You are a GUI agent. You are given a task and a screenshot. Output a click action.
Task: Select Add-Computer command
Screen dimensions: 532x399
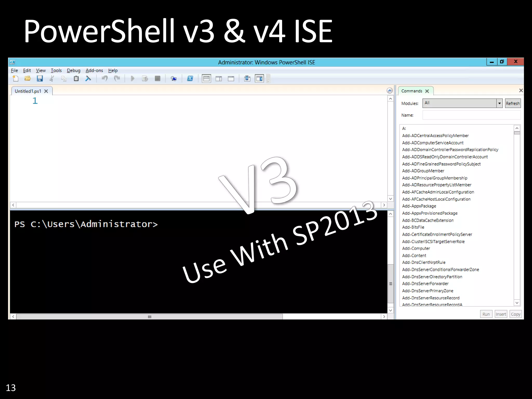pyautogui.click(x=416, y=248)
